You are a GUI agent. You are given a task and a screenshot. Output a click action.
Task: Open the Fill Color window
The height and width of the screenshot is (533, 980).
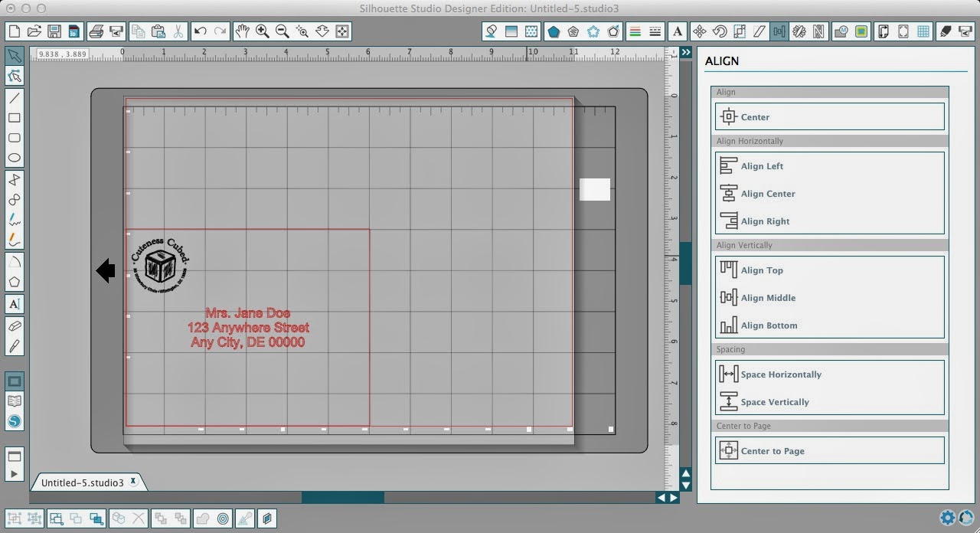tap(491, 31)
